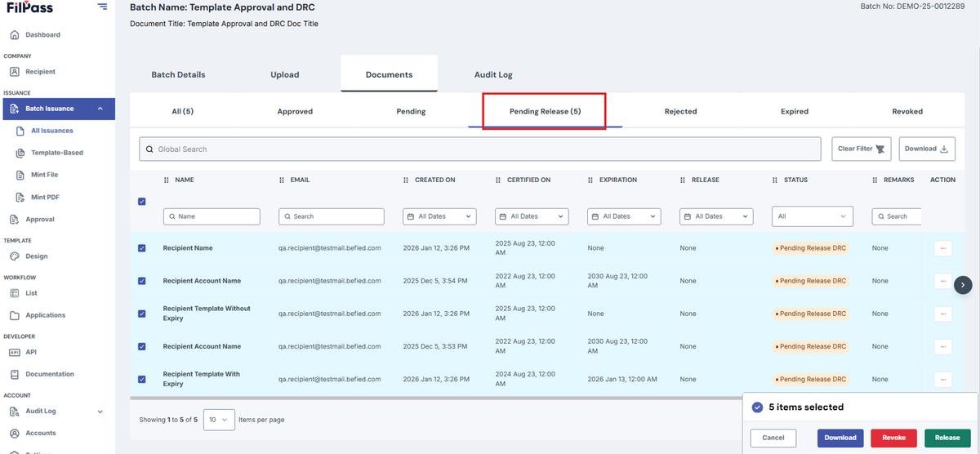
Task: Uncheck Recipient Account Name row created 3:53 PM
Action: [142, 346]
